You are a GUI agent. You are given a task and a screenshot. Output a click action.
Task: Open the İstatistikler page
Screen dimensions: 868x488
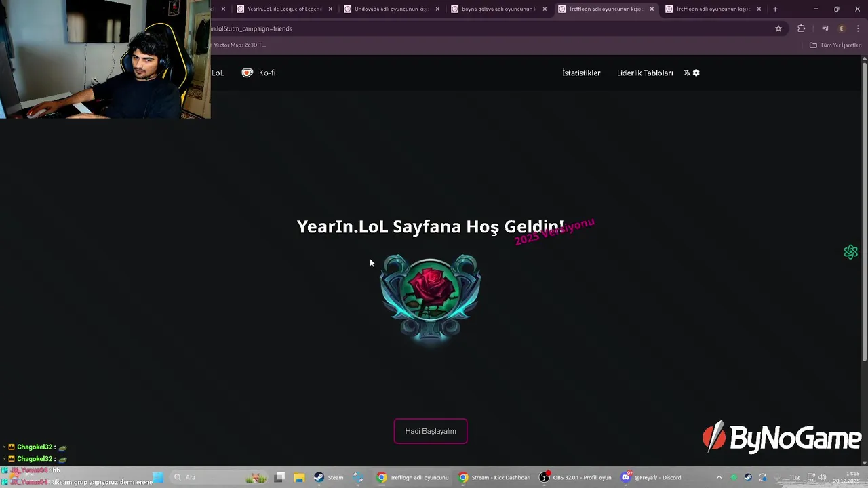pyautogui.click(x=581, y=73)
